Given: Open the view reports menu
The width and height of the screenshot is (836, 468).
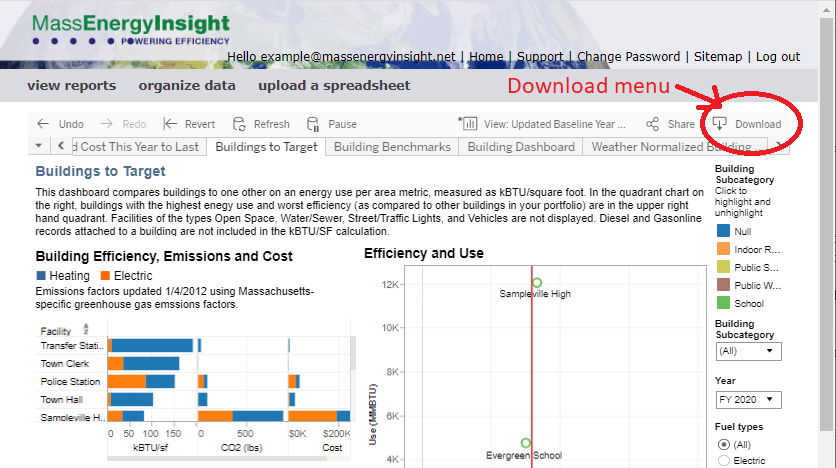Looking at the screenshot, I should [71, 85].
